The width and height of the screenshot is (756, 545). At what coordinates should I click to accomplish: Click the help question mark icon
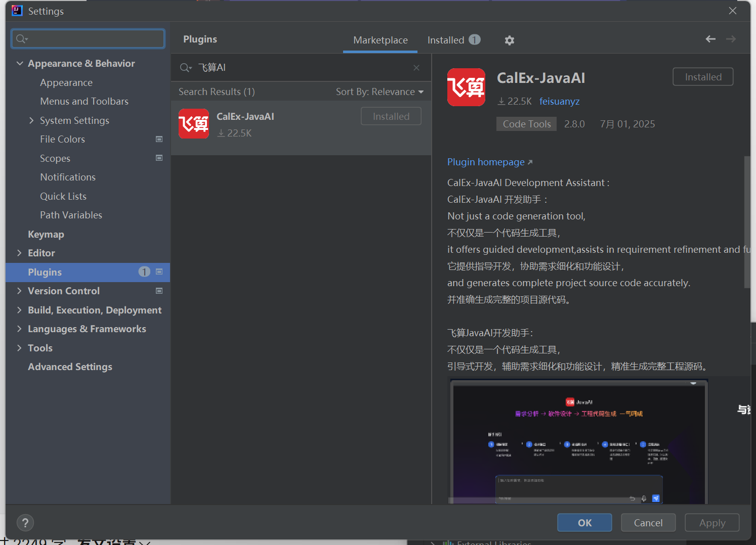click(x=25, y=523)
